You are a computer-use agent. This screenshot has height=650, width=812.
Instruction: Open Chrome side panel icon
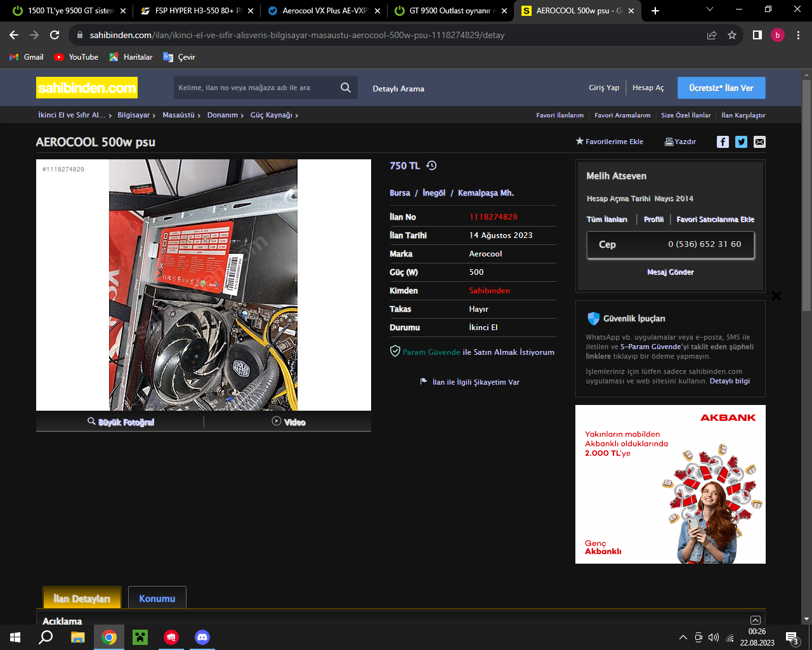(757, 35)
